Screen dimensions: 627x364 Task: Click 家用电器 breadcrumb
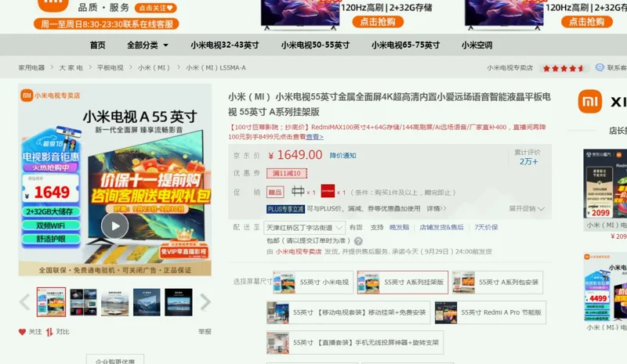tap(31, 67)
